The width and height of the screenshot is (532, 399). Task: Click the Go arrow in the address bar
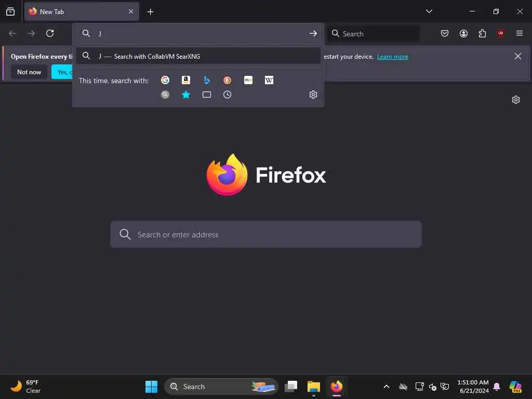(x=313, y=33)
